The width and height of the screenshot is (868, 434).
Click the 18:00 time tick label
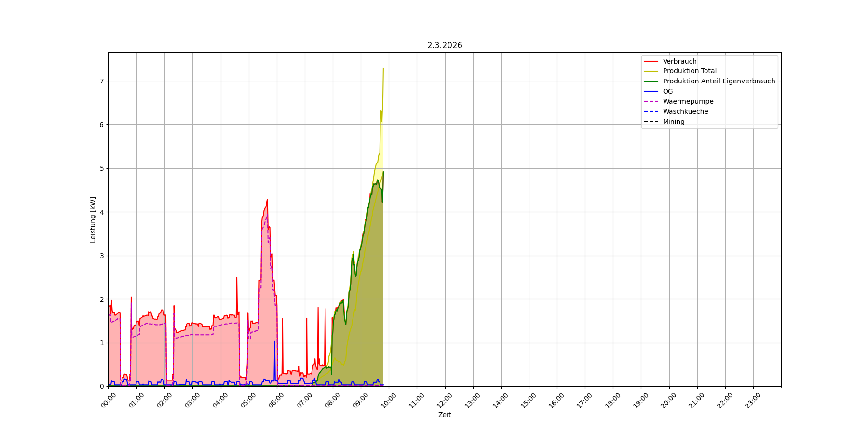tap(613, 400)
